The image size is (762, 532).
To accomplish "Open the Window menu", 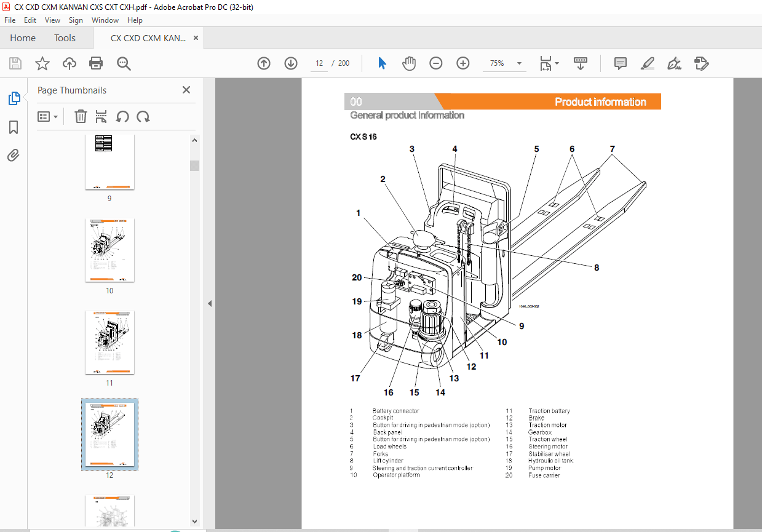I will pyautogui.click(x=105, y=20).
